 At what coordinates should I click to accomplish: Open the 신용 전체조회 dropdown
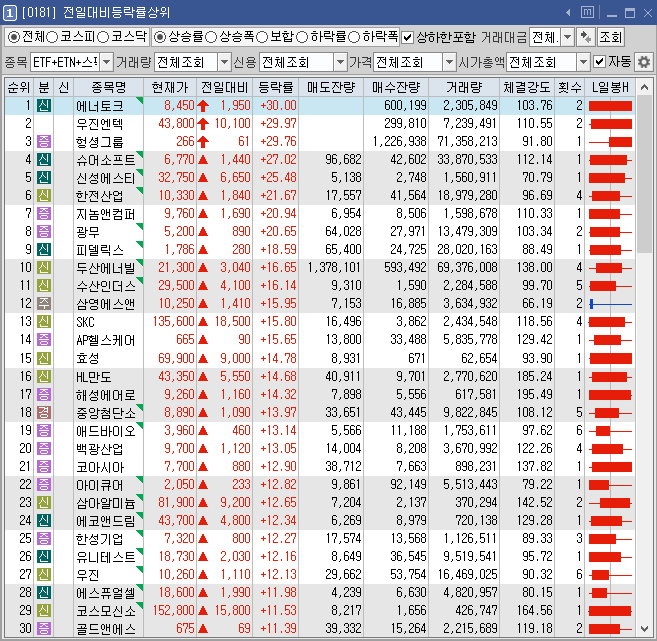pyautogui.click(x=340, y=62)
